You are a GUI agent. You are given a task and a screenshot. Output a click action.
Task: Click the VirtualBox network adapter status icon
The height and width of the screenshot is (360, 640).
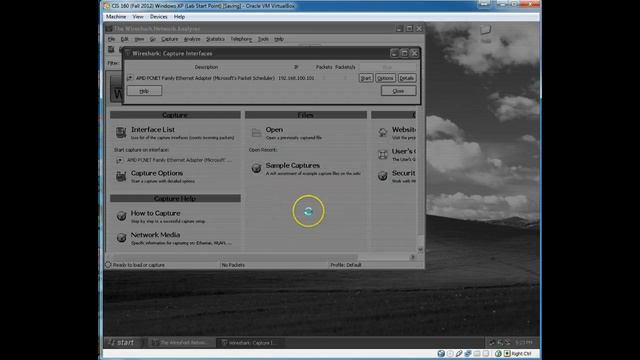point(468,353)
